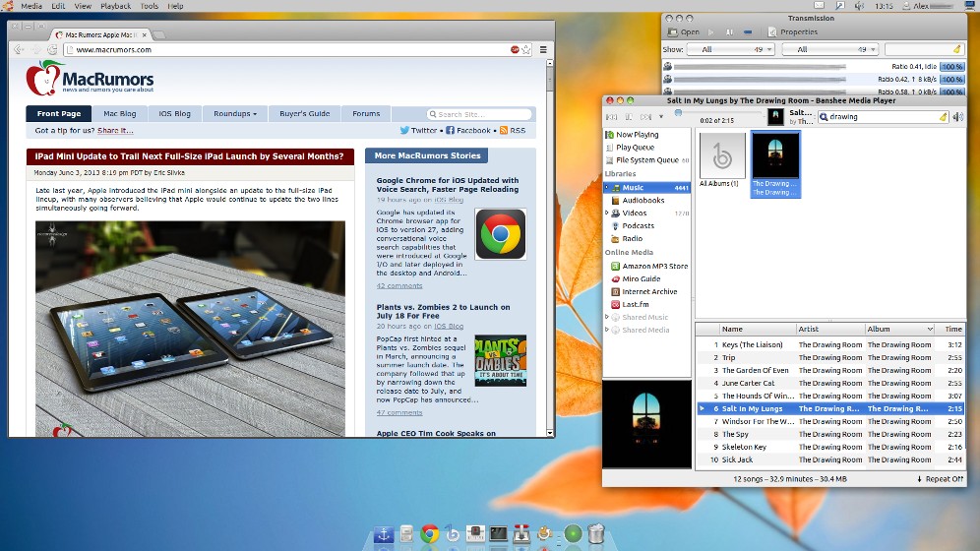The height and width of the screenshot is (551, 980).
Task: Sort tracks by Album column header
Action: pos(899,330)
